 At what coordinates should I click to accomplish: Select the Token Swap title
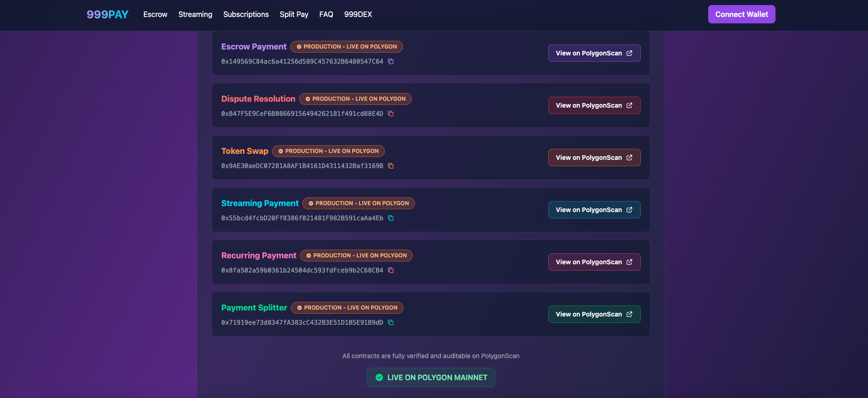pos(245,151)
